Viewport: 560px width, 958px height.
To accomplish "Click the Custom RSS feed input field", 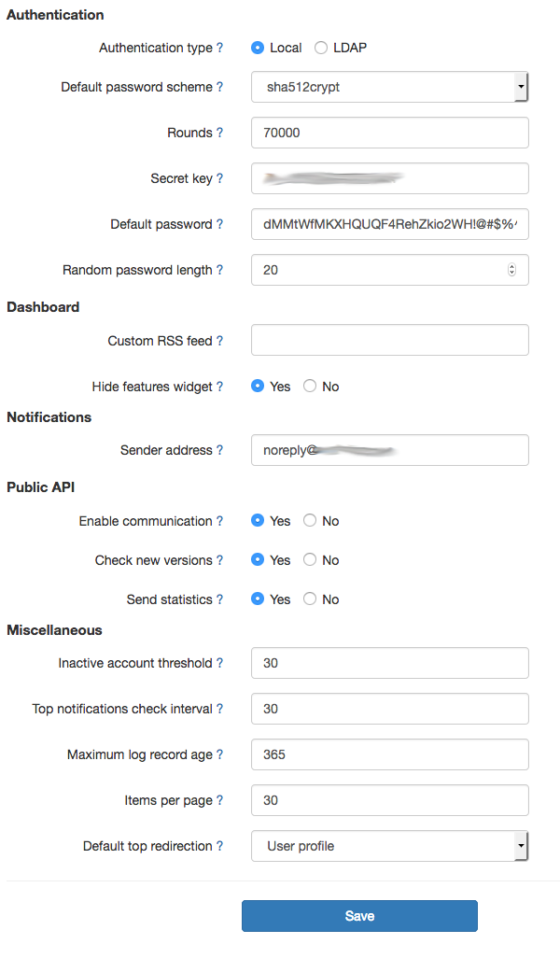I will point(389,340).
